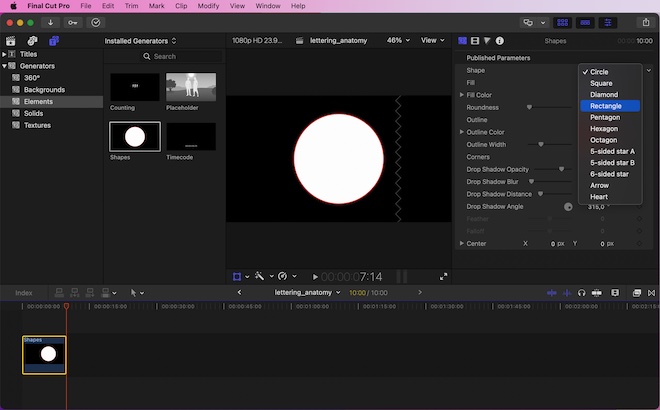Show the Photos and Audio sidebar
The image size is (660, 410).
tap(32, 41)
